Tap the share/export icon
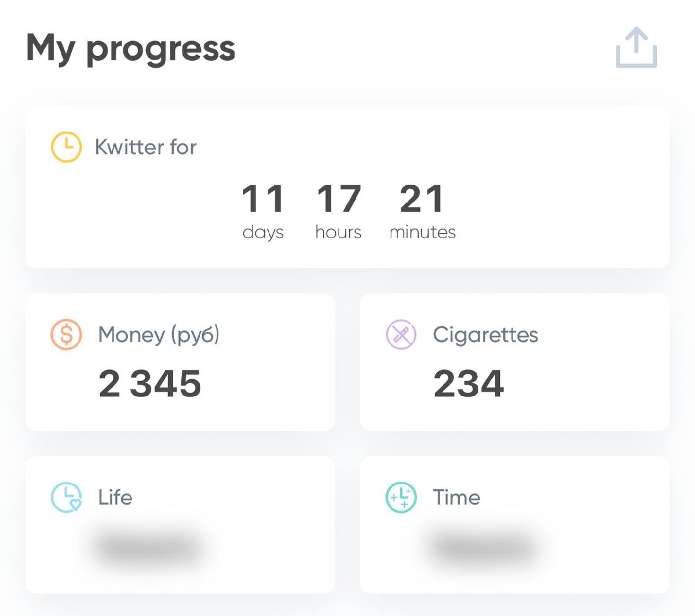Viewport: 695px width, 616px height. [x=636, y=48]
